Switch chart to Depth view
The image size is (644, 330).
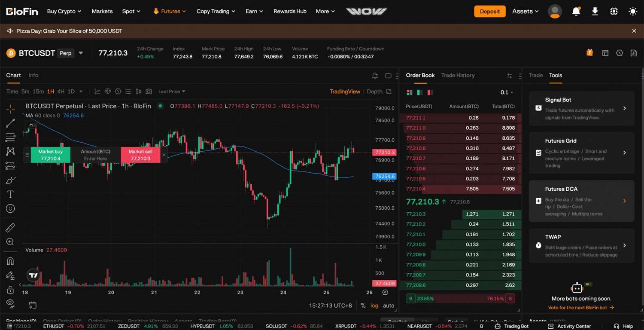[374, 92]
